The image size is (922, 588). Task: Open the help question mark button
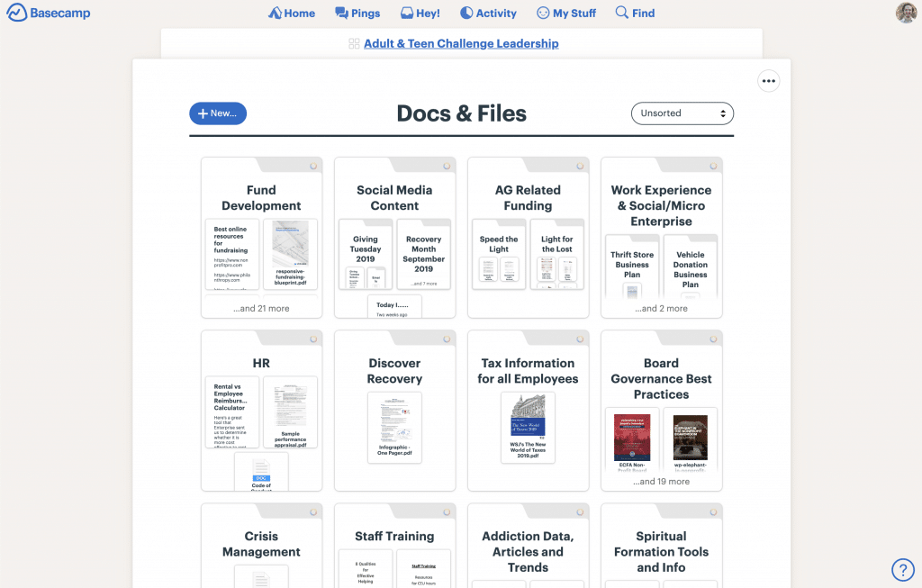click(903, 569)
